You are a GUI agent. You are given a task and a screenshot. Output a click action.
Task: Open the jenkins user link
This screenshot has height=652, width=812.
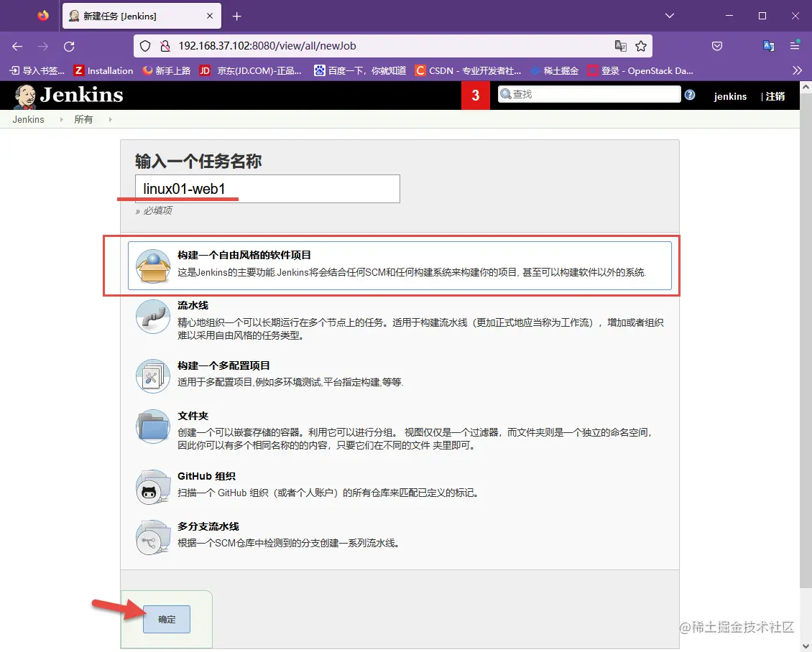point(730,96)
